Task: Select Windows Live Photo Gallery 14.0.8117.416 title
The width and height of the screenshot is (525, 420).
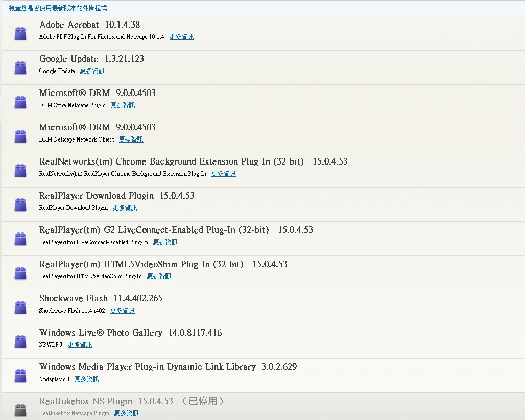Action: tap(131, 333)
